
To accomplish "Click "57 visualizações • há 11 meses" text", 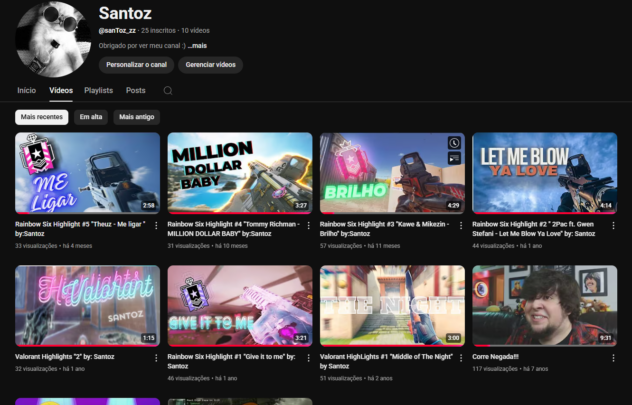I will tap(360, 246).
